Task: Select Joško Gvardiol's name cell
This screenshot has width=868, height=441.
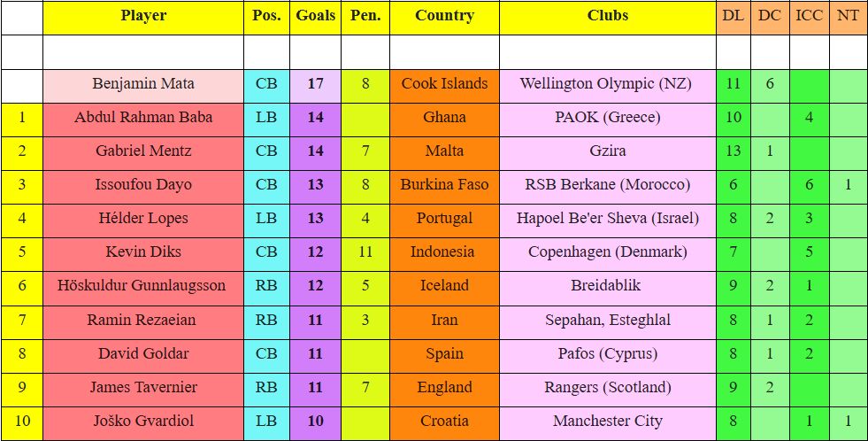Action: (x=143, y=422)
